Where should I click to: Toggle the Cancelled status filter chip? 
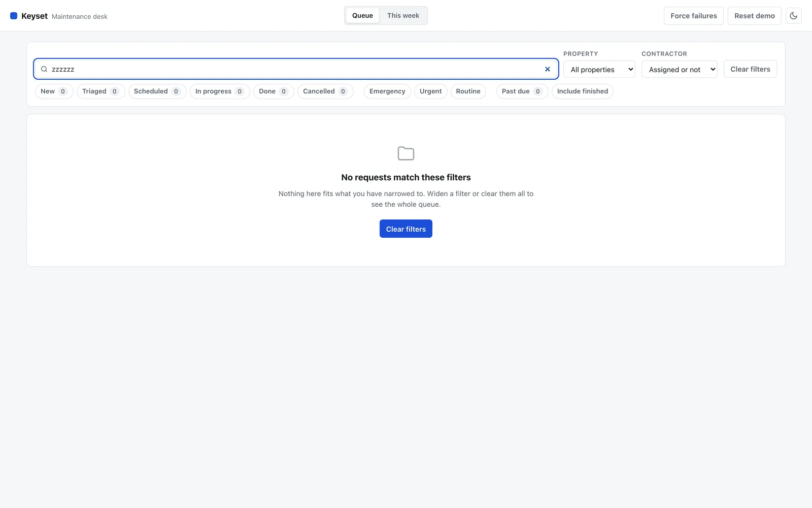tap(325, 91)
